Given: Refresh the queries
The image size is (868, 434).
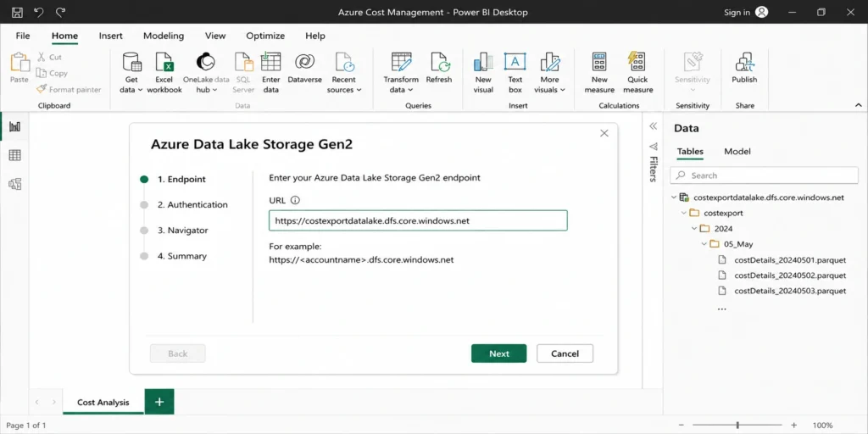Looking at the screenshot, I should 439,68.
